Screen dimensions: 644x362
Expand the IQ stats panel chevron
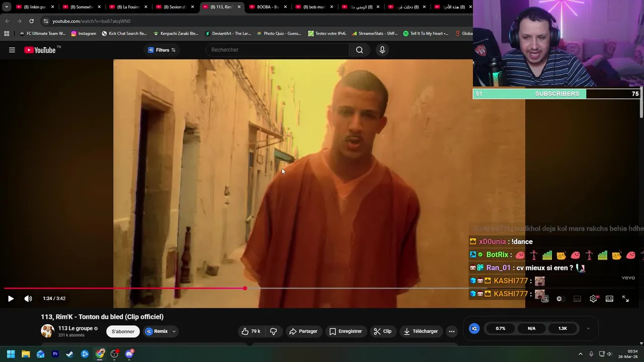coord(588,328)
